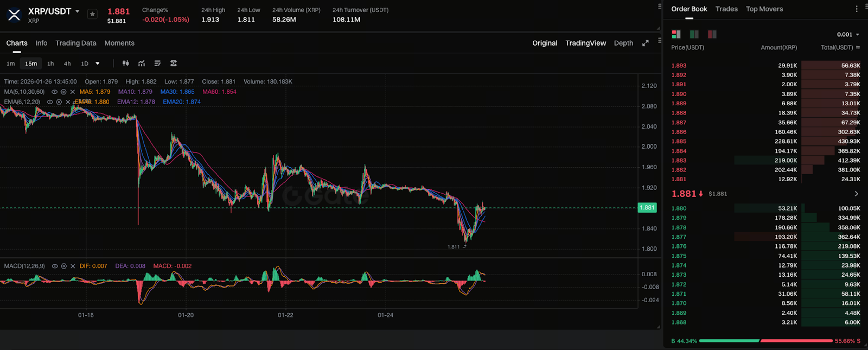Click drag handle at chart panel corner
This screenshot has height=350, width=868.
coord(659,327)
